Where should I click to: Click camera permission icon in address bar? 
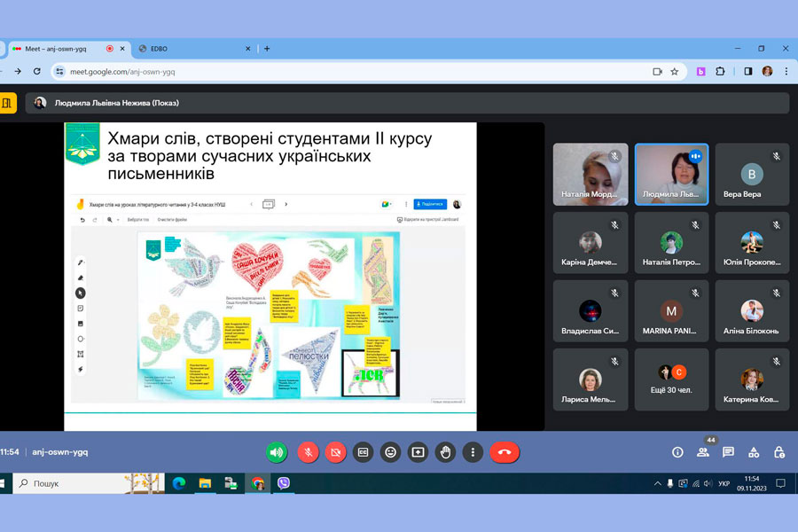coord(657,72)
